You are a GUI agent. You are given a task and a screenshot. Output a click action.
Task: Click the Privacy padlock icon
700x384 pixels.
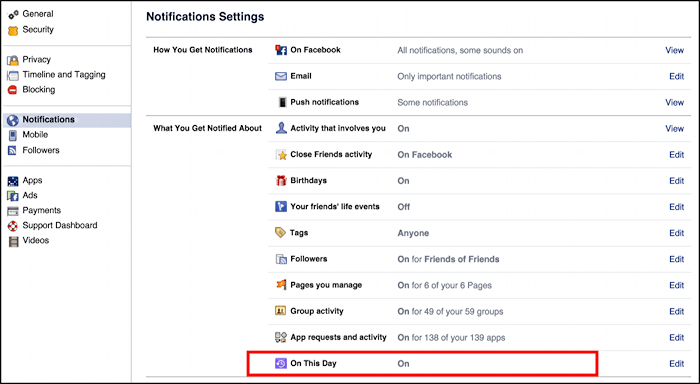point(13,60)
